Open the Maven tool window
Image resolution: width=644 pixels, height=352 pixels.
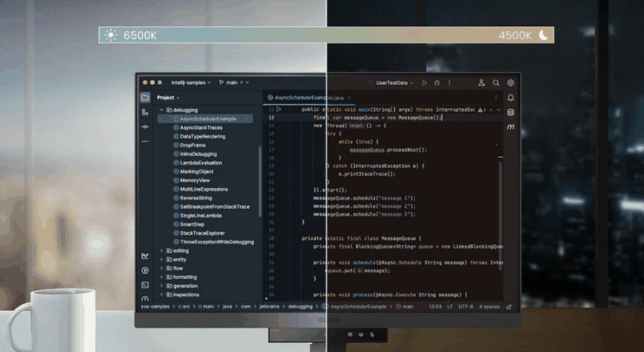[x=511, y=127]
